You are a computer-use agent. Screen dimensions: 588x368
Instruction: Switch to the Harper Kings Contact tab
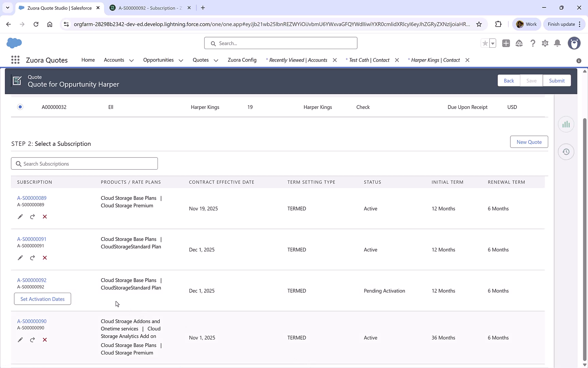[435, 60]
